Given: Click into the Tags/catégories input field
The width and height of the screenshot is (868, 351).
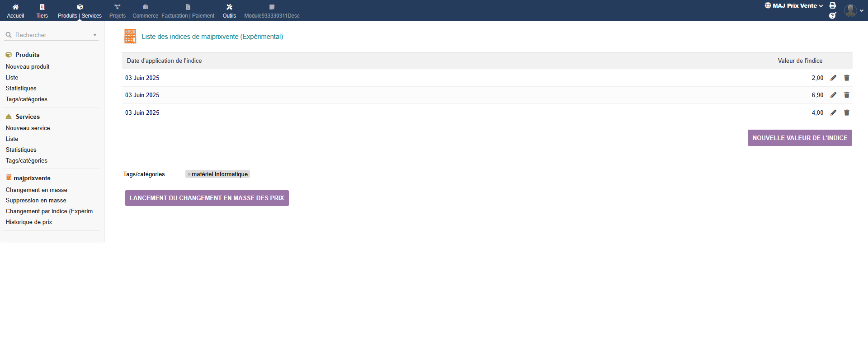Looking at the screenshot, I should (x=264, y=174).
